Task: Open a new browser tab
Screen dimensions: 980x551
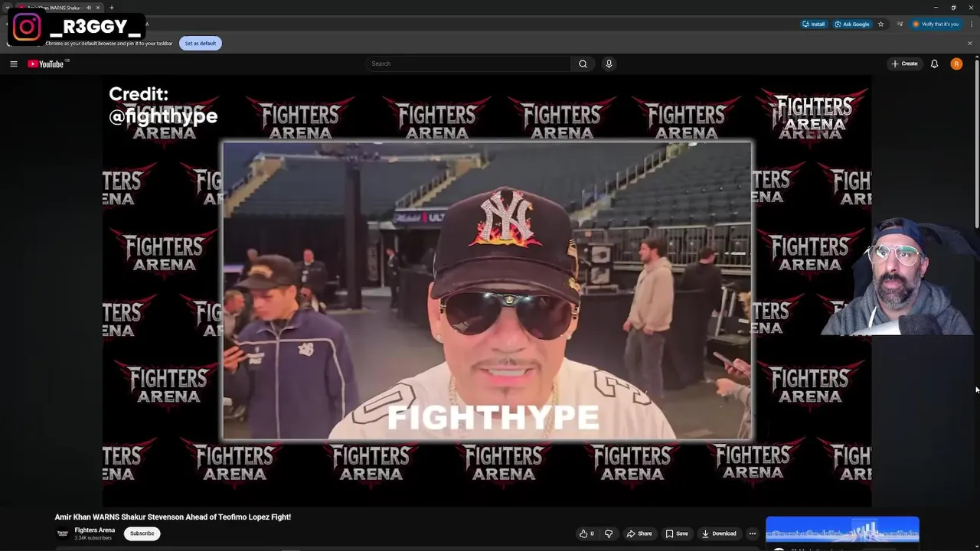Action: [x=112, y=8]
